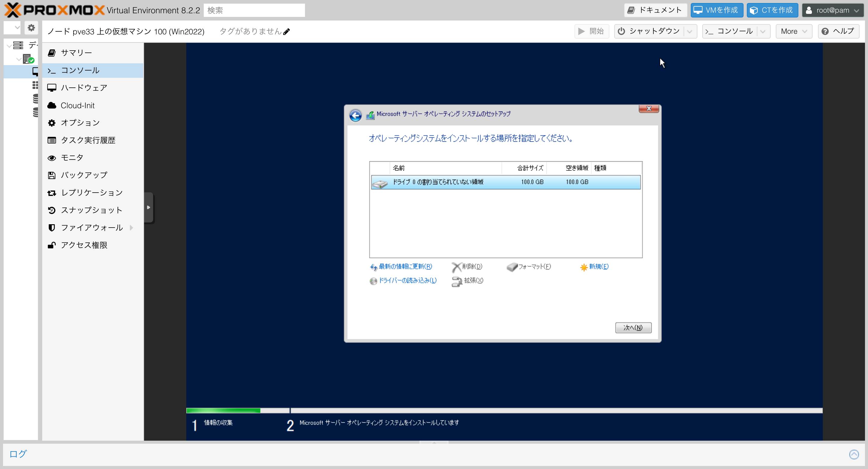The image size is (868, 469).
Task: Start the VM with the 開始 button
Action: coord(592,31)
